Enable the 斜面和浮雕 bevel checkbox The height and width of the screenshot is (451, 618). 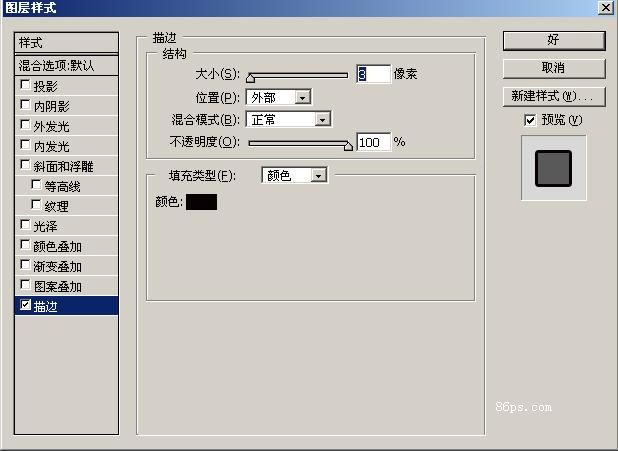pos(25,165)
